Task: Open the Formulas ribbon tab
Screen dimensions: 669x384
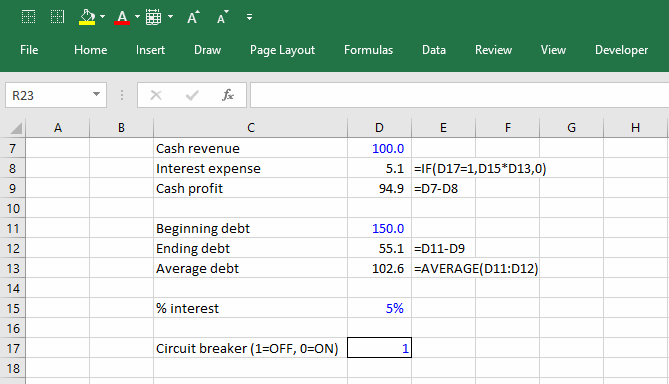Action: pos(368,50)
